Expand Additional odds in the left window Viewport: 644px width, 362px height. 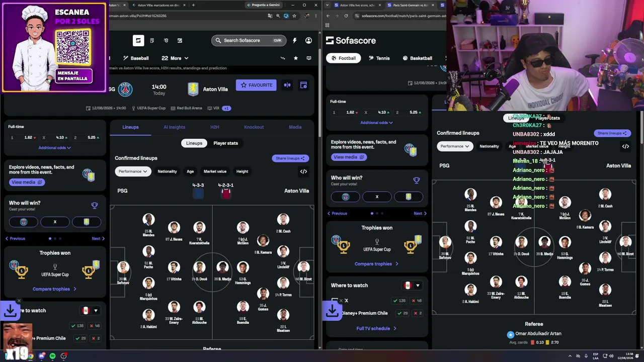pos(55,148)
